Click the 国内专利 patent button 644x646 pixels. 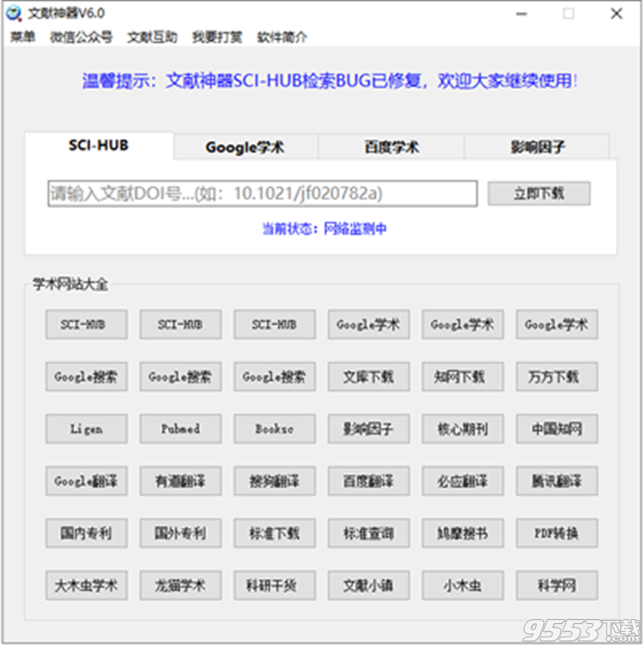click(x=85, y=533)
